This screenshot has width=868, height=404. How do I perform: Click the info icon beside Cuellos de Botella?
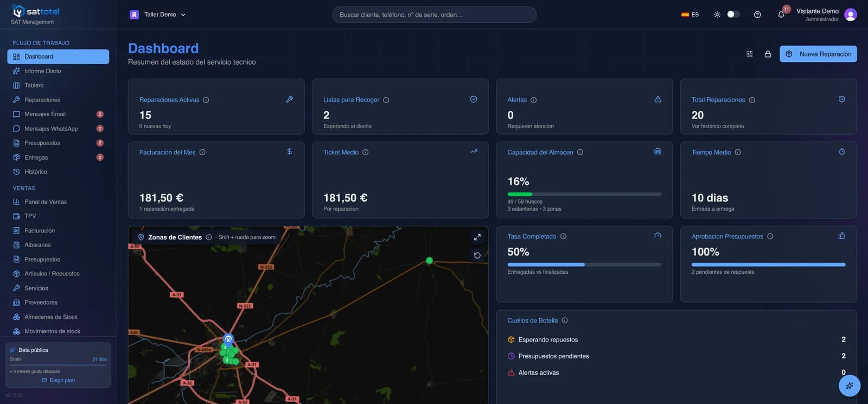tap(565, 320)
